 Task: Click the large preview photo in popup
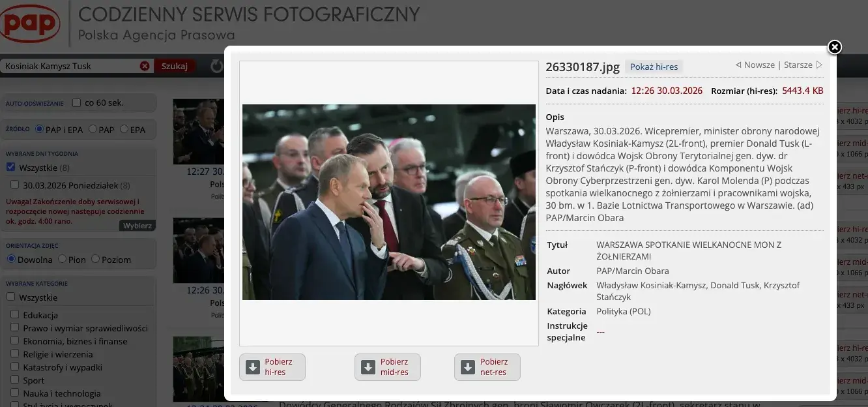(388, 202)
